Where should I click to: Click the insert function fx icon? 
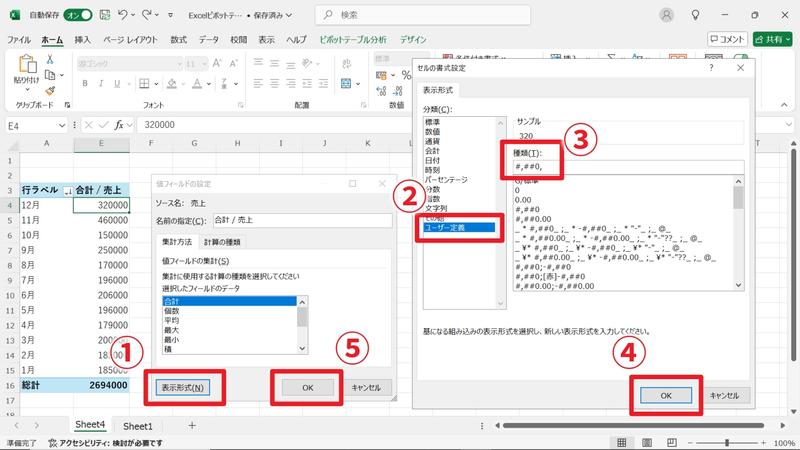click(x=119, y=125)
